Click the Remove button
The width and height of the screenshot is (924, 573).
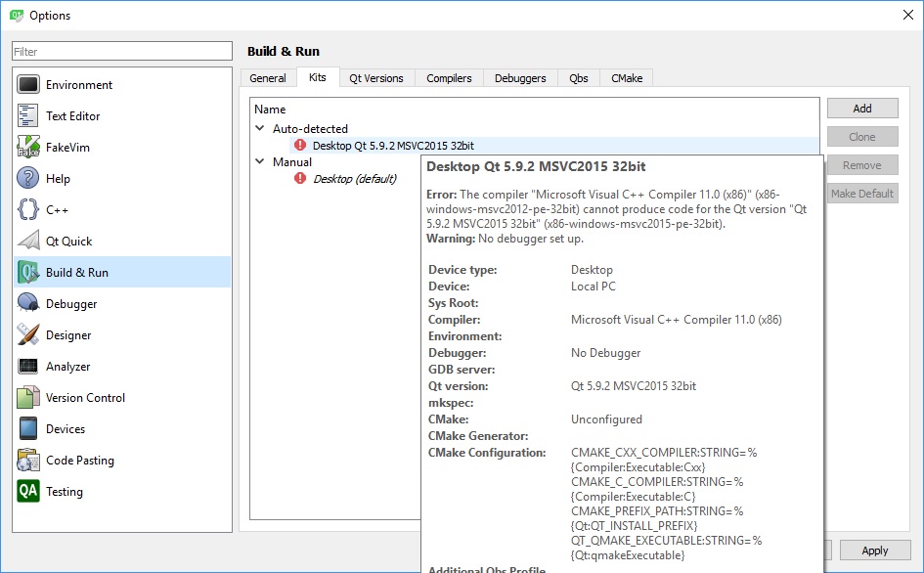click(862, 165)
